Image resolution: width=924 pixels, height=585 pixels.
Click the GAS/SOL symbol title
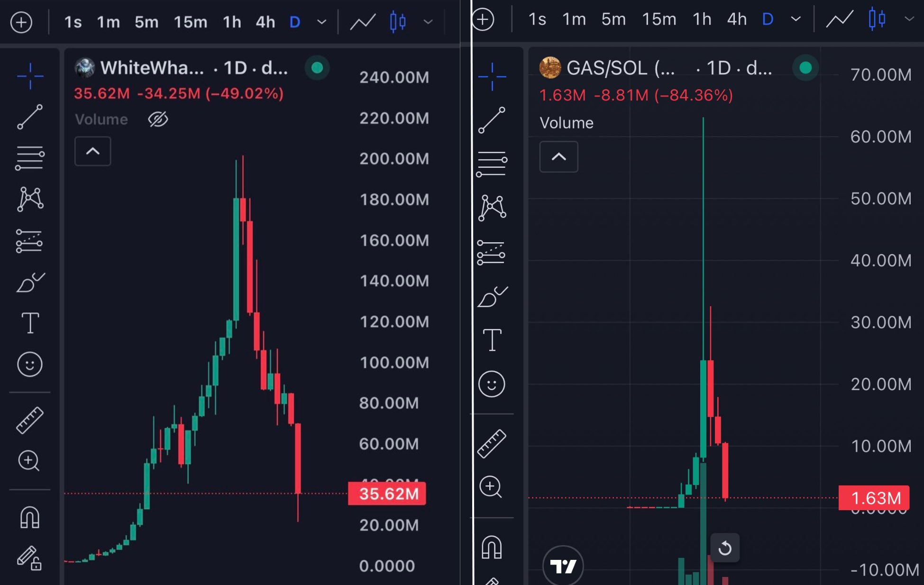[621, 68]
